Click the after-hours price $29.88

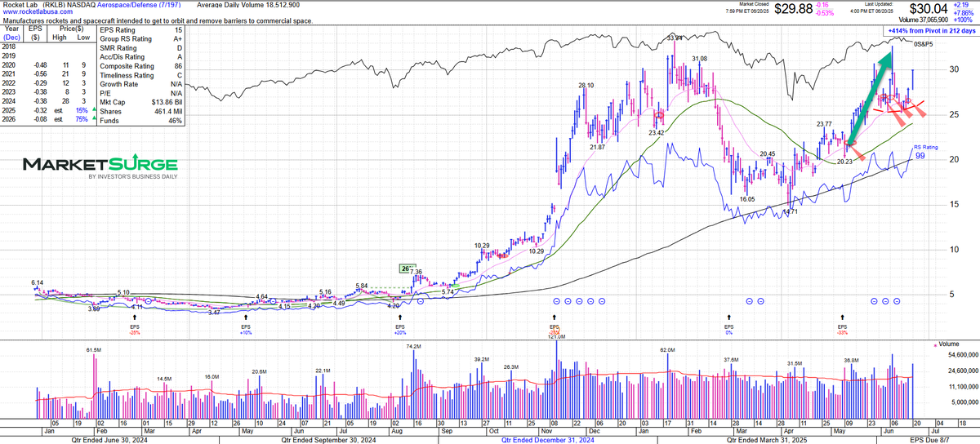[x=795, y=10]
